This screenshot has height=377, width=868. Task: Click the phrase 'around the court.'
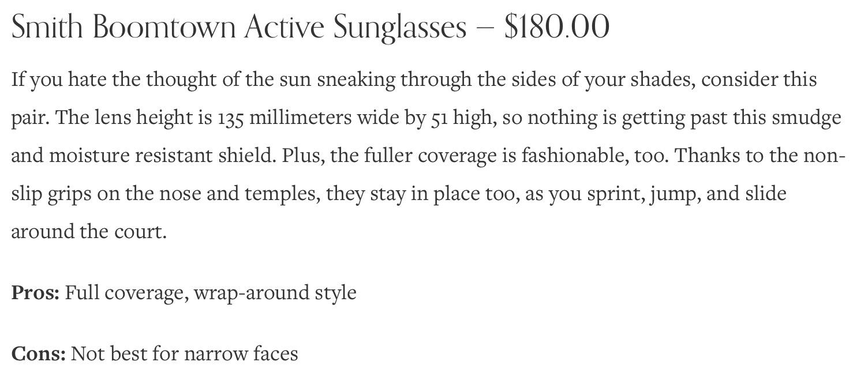pos(89,232)
